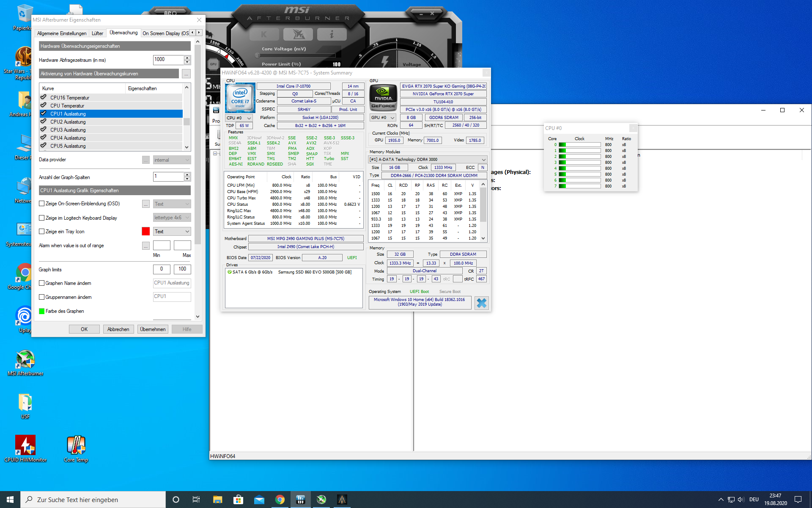Toggle Zeige ein Tray Icon checkbox
Viewport: 812px width, 508px height.
click(42, 232)
